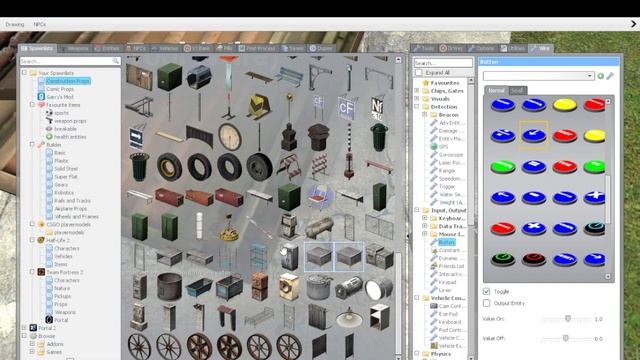Open the NPCs menu in top bar

tap(40, 24)
